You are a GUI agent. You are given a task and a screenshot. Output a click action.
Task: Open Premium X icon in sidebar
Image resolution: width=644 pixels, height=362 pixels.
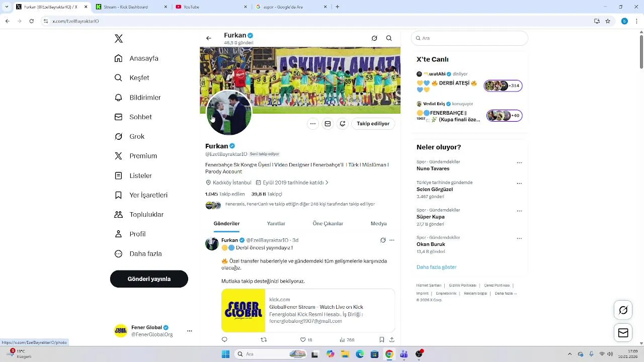tap(118, 156)
